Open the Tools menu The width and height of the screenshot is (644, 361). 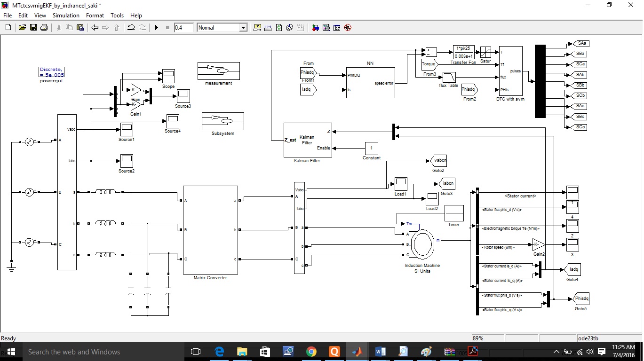point(117,16)
